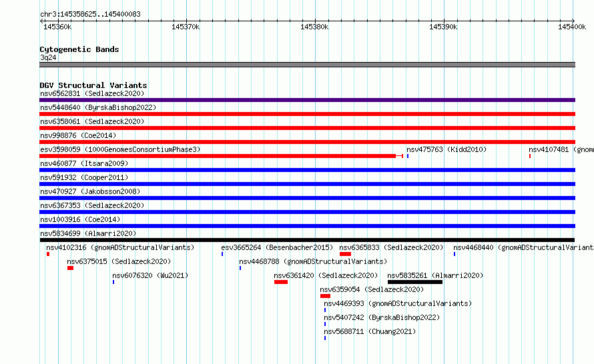Click the small blue nsv4468440 marker
594x364 pixels.
tap(455, 254)
